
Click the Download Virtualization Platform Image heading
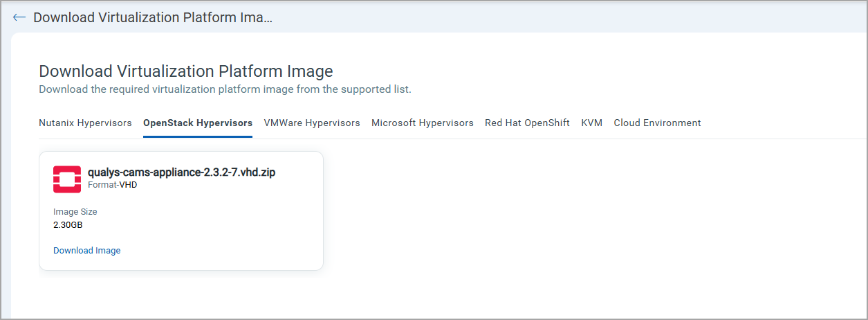tap(186, 71)
